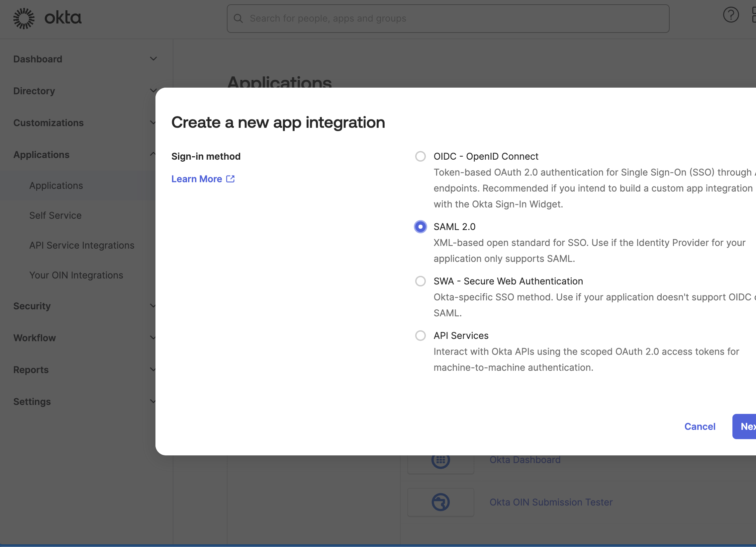Screen dimensions: 756x547
Task: Choose SWA - Secure Web Authentication
Action: click(420, 281)
